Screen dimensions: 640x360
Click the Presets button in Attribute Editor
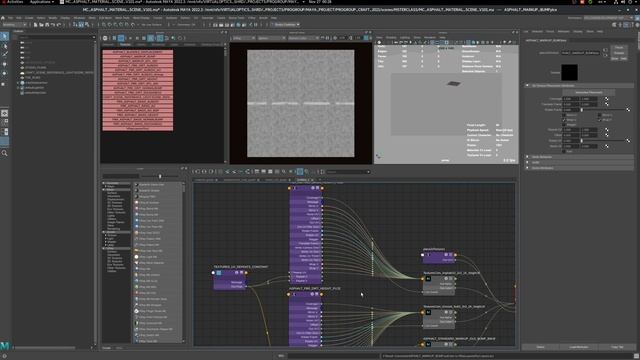[x=619, y=53]
